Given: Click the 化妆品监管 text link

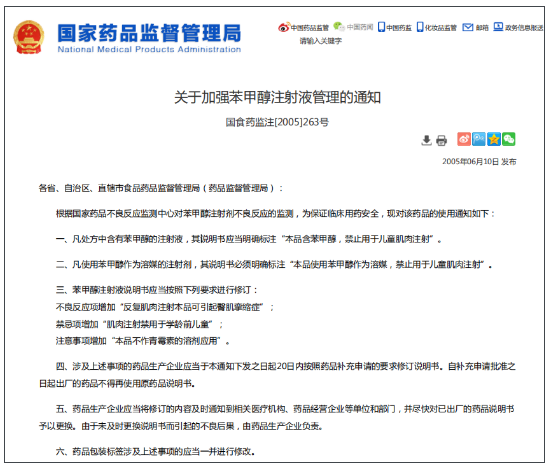Looking at the screenshot, I should (x=441, y=28).
